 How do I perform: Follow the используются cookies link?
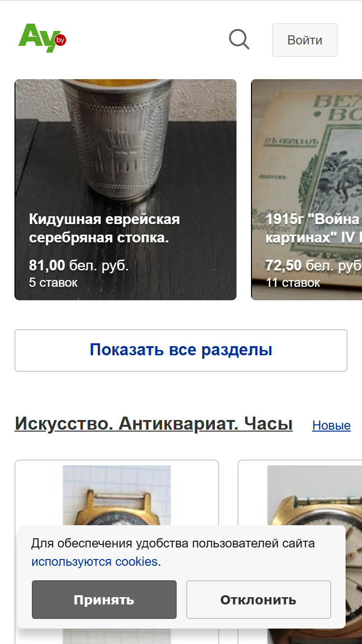coord(95,562)
